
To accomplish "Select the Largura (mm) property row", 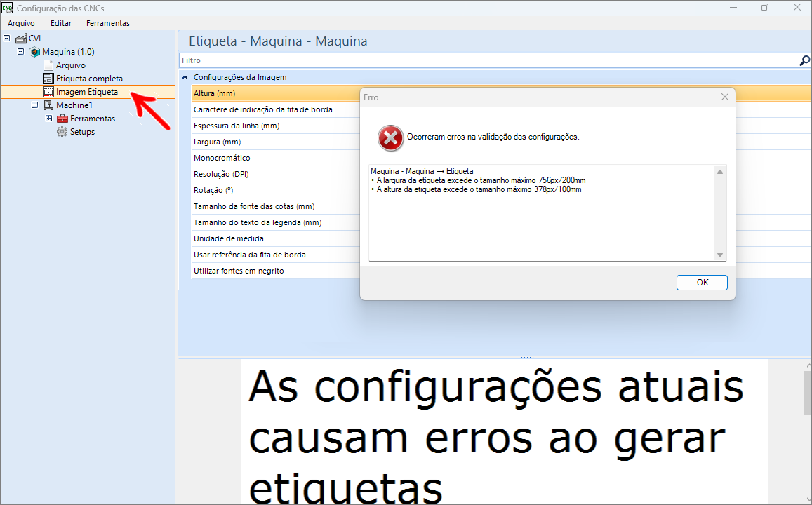I will click(x=276, y=142).
